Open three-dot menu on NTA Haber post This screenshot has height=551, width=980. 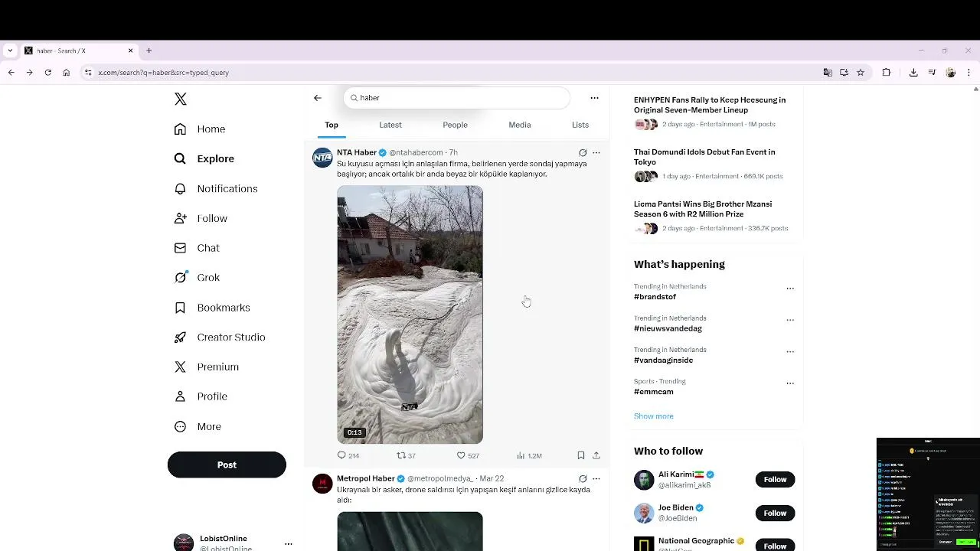(x=596, y=152)
